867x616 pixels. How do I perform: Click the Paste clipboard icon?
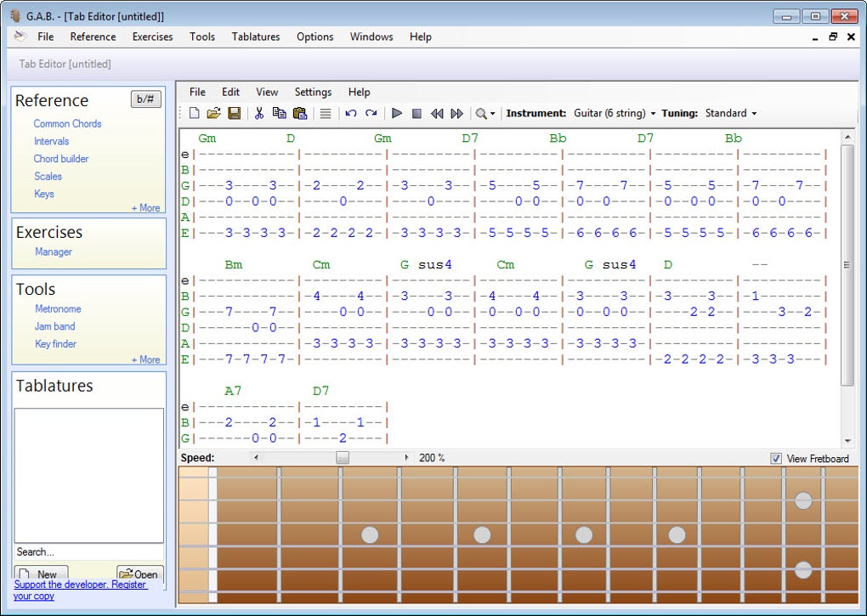300,113
